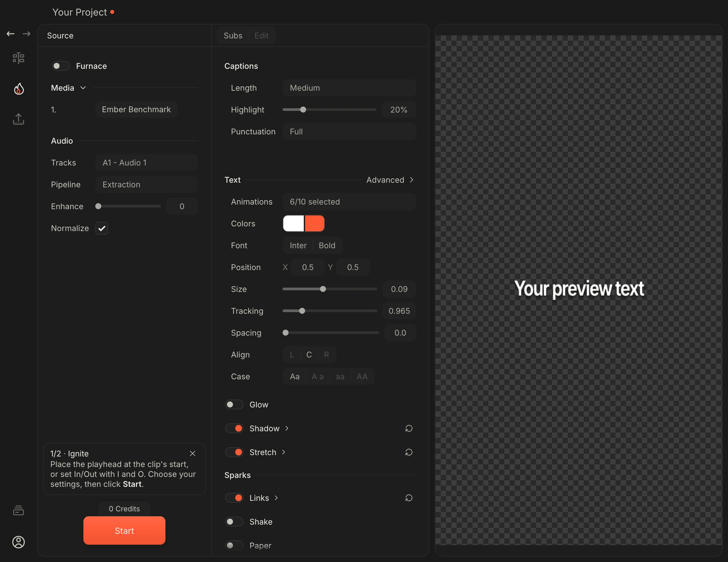Image resolution: width=728 pixels, height=562 pixels.
Task: Expand the Stretch options chevron
Action: pos(283,452)
